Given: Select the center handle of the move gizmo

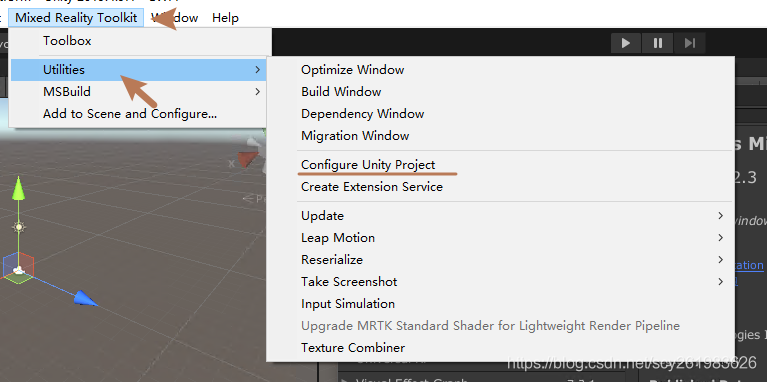Looking at the screenshot, I should click(x=18, y=270).
